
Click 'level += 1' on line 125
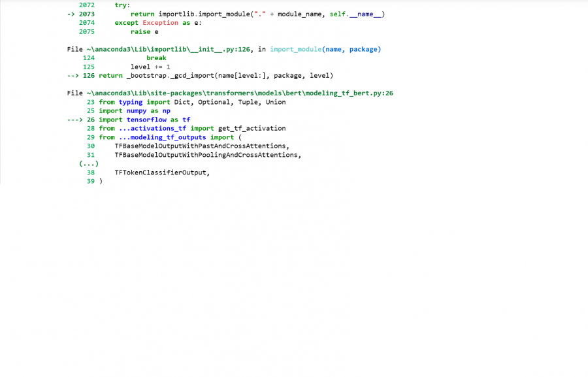point(150,67)
